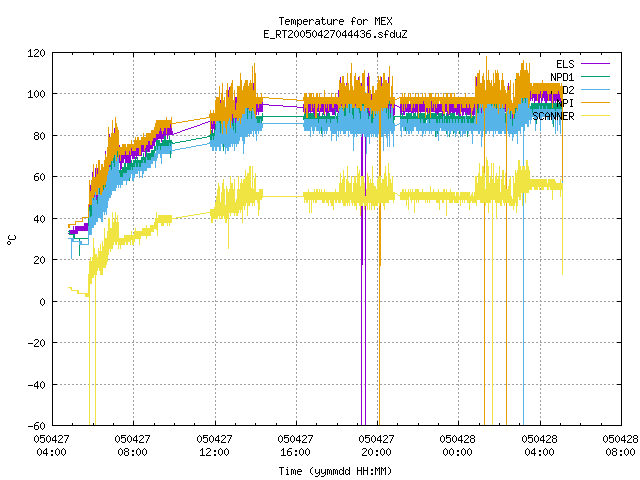Click the x-axis tick label 050428 04:00

[540, 446]
